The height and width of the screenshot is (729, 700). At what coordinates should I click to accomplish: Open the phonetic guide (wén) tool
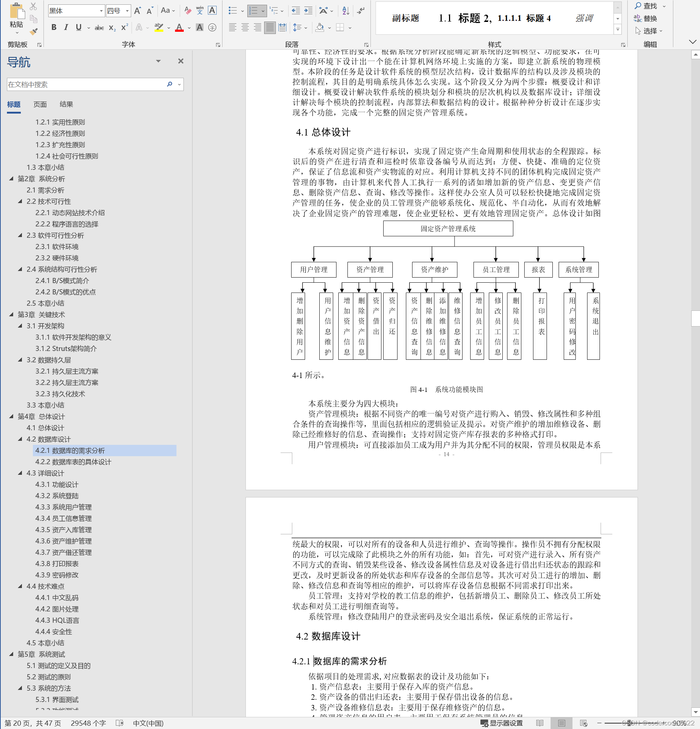coord(200,11)
